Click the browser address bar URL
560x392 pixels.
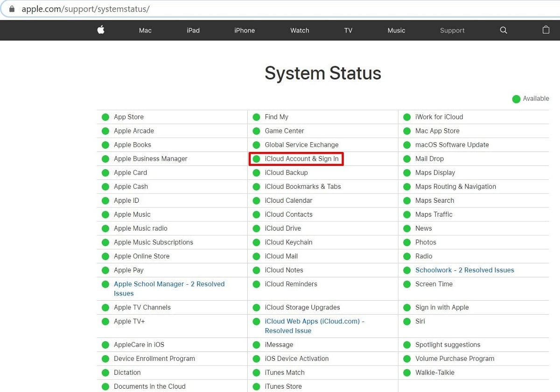point(85,9)
